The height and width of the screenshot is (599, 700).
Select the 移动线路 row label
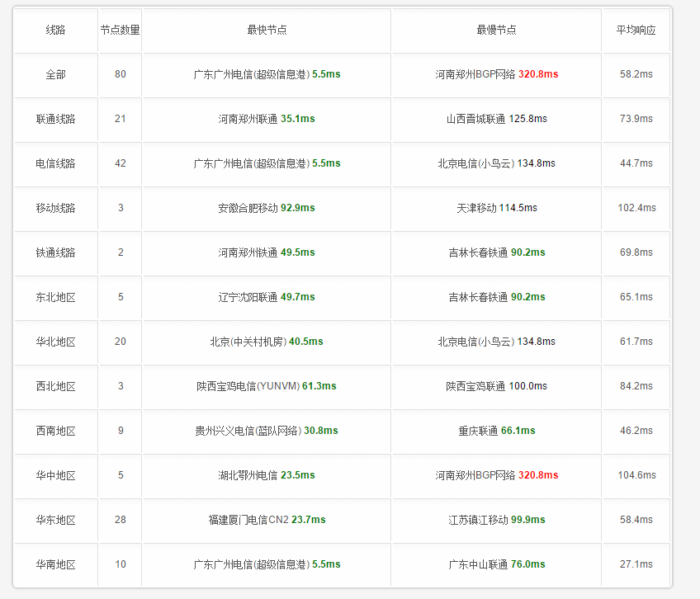(x=56, y=208)
